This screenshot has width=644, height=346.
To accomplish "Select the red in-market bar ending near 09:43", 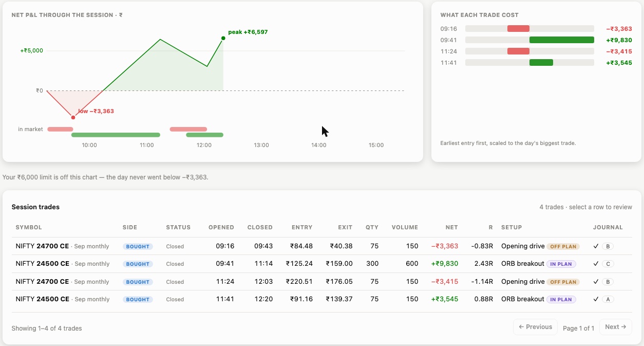I will (60, 129).
